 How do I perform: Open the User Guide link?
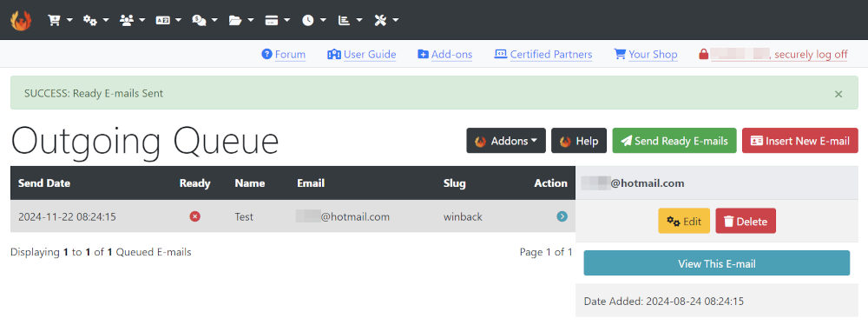click(361, 55)
